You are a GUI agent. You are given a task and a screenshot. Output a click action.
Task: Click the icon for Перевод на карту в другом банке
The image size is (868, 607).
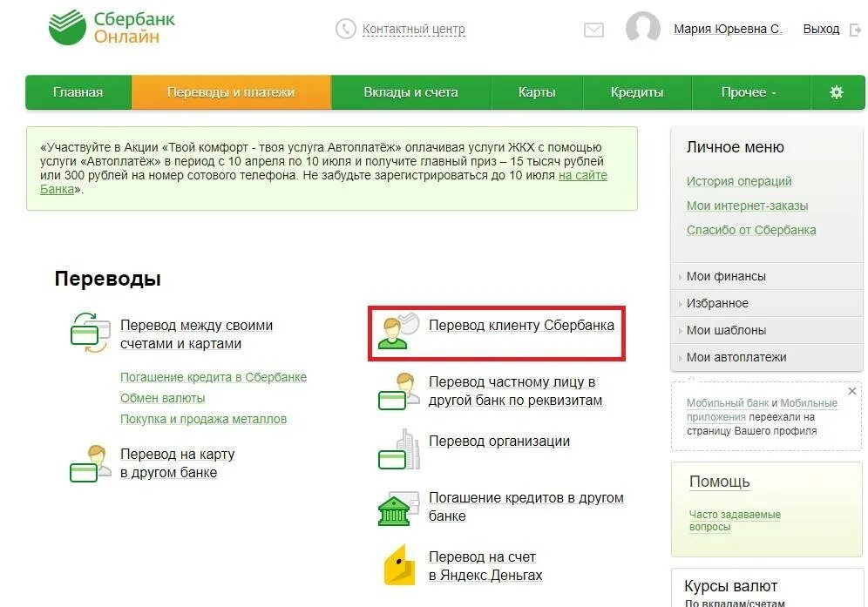(91, 463)
